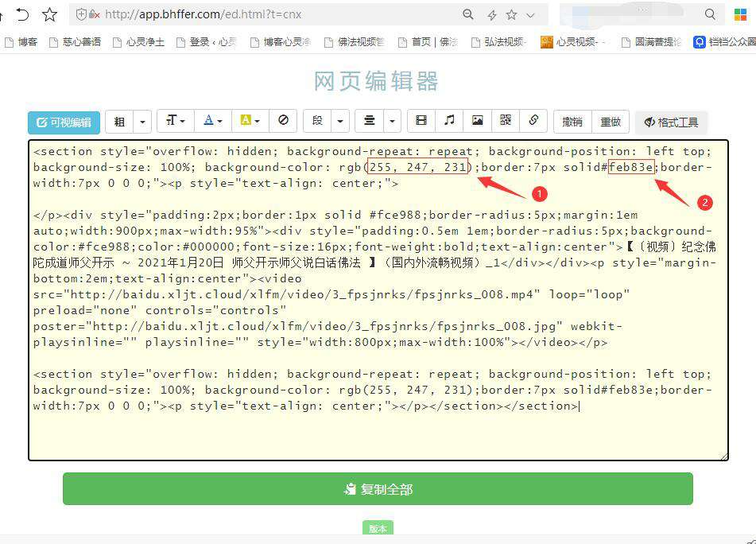This screenshot has height=544, width=756.
Task: Insert a hyperlink with the chain icon
Action: 533,121
